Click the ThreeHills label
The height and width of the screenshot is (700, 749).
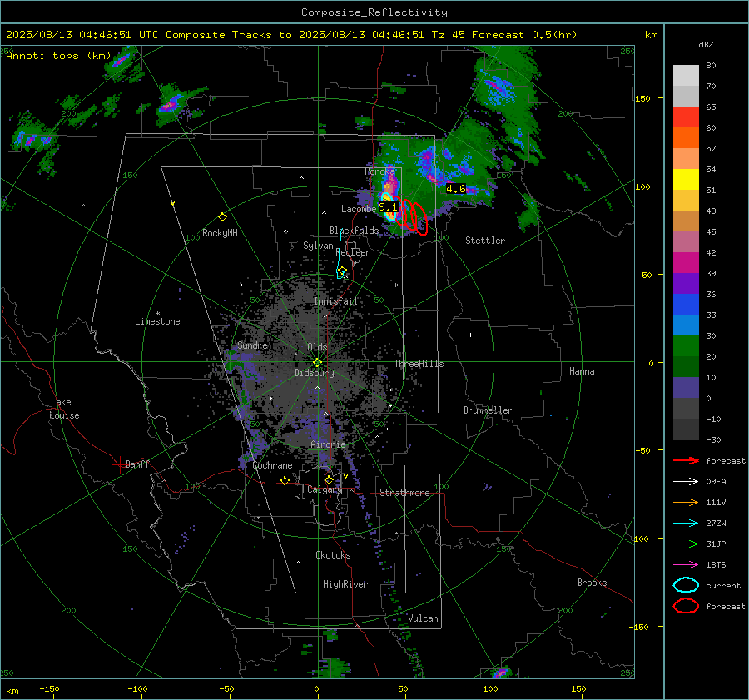click(419, 364)
